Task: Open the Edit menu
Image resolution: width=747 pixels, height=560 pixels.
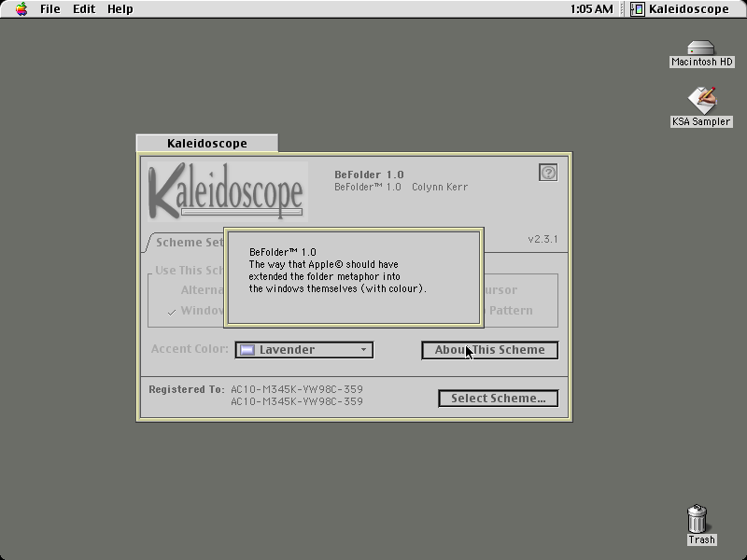Action: [x=84, y=9]
